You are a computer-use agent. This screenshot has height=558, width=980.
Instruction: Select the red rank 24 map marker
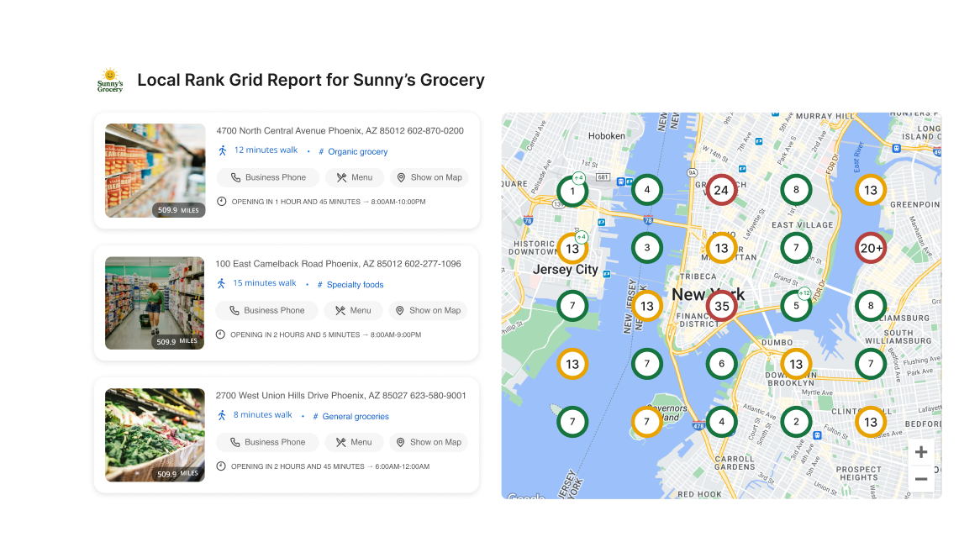[x=721, y=190]
